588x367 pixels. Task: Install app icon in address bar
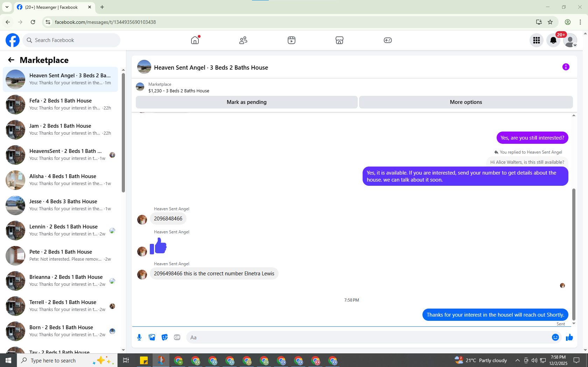[539, 22]
